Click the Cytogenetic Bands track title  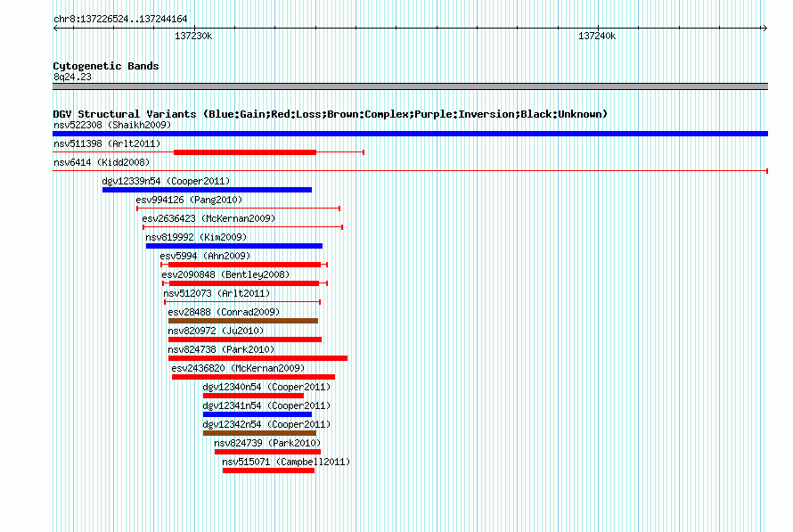(106, 66)
